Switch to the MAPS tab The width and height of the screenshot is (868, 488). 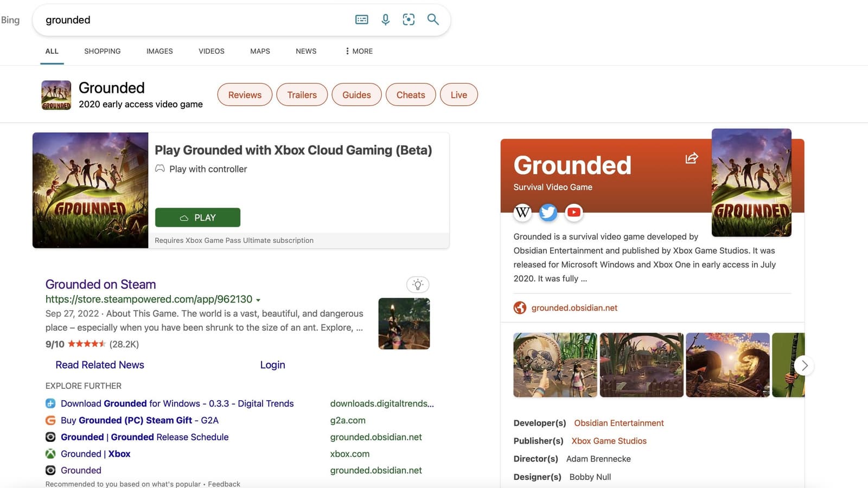[260, 51]
